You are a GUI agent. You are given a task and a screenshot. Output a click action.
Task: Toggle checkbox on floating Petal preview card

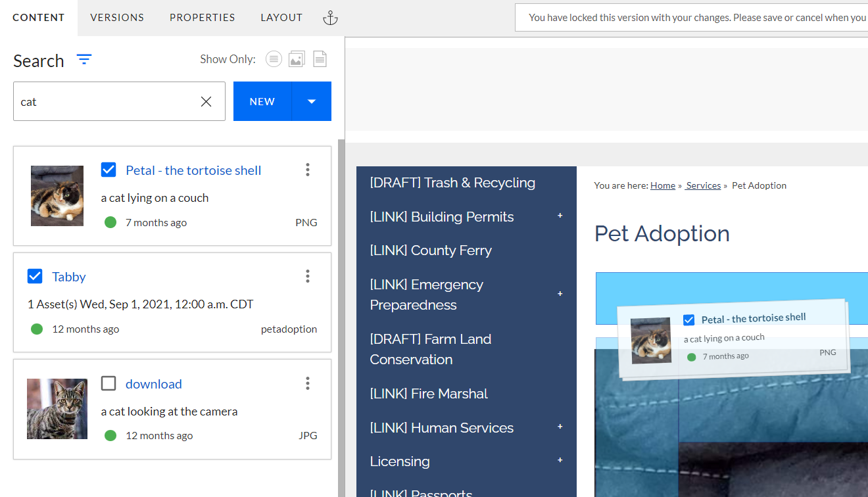click(688, 320)
